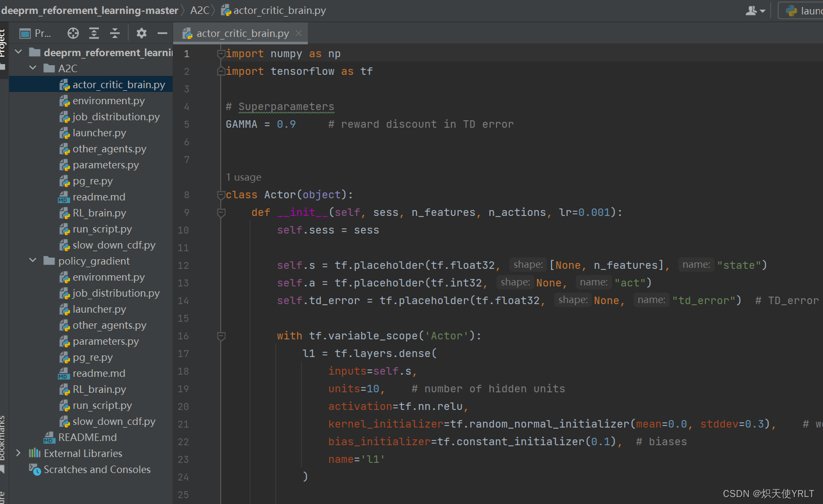Close the actor_critic_brain.py editor tab
Image resolution: width=823 pixels, height=504 pixels.
tap(299, 33)
